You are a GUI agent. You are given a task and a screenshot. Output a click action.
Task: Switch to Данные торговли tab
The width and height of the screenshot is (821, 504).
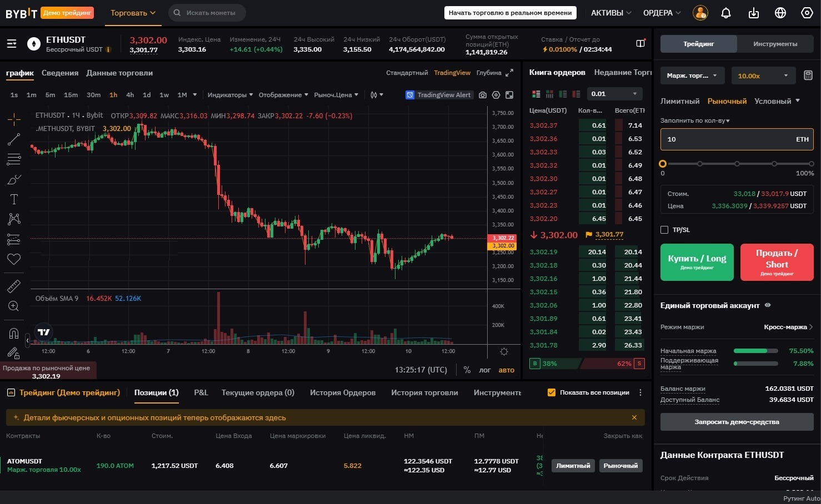[119, 73]
